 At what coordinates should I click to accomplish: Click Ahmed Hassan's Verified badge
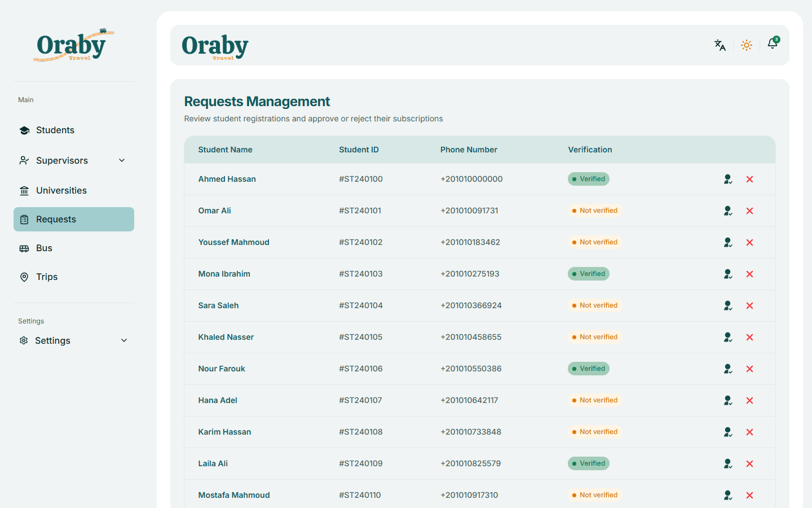pos(589,179)
